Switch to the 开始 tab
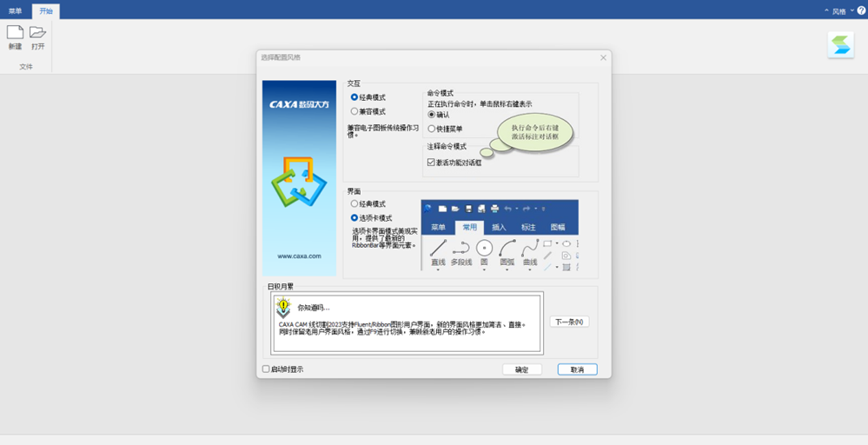The width and height of the screenshot is (868, 445). [x=46, y=11]
